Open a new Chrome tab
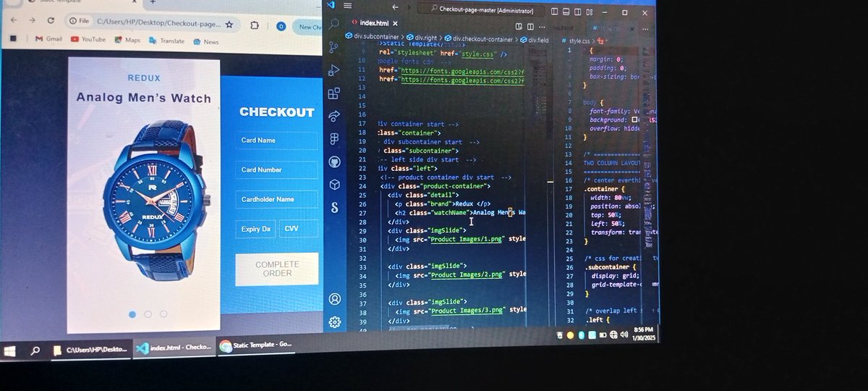This screenshot has height=391, width=868. coord(152,3)
